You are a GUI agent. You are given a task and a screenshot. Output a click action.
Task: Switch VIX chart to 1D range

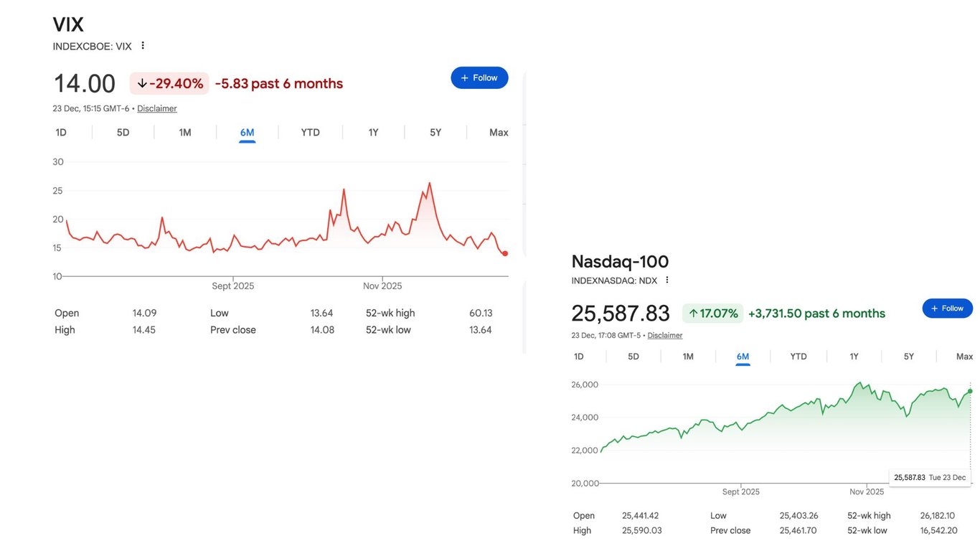pos(61,133)
